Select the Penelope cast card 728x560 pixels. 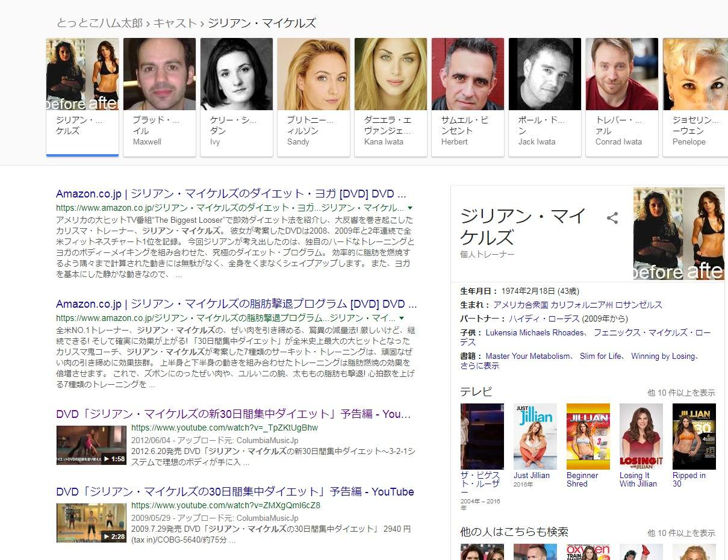tap(695, 97)
